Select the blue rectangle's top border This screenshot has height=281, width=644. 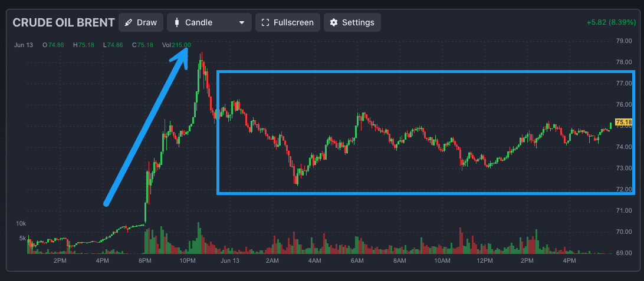coord(413,72)
